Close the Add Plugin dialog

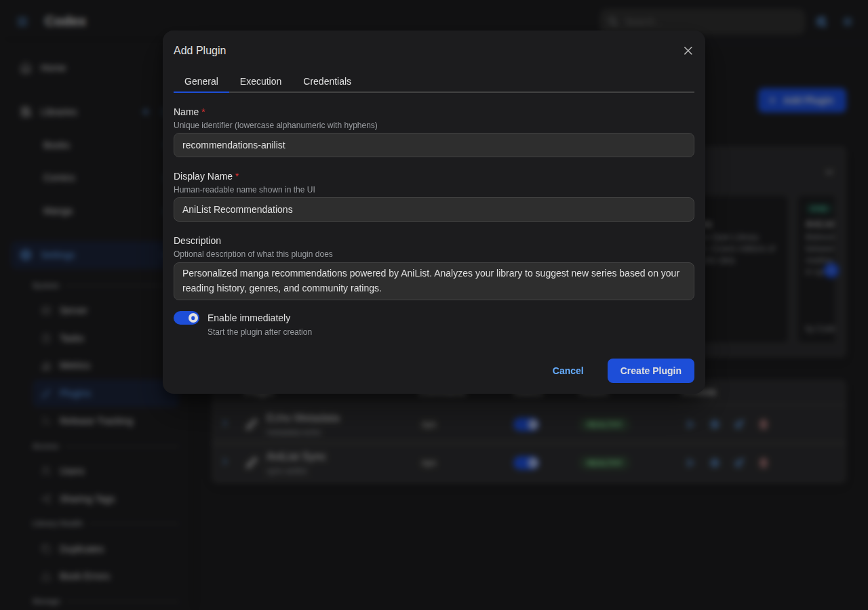coord(688,51)
